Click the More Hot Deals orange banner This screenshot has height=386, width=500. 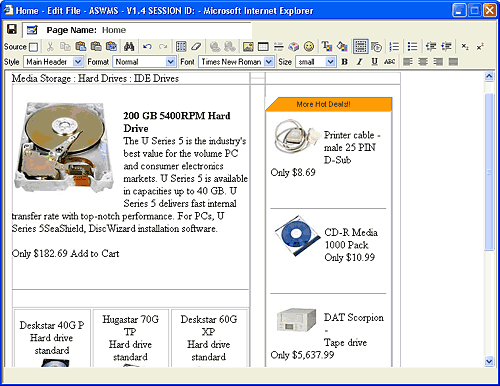pos(329,104)
